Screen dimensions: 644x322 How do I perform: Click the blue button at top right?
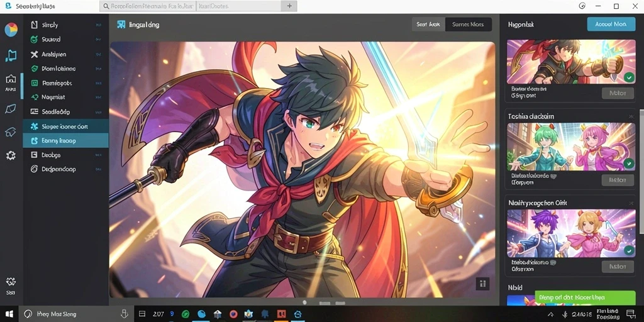click(x=611, y=25)
